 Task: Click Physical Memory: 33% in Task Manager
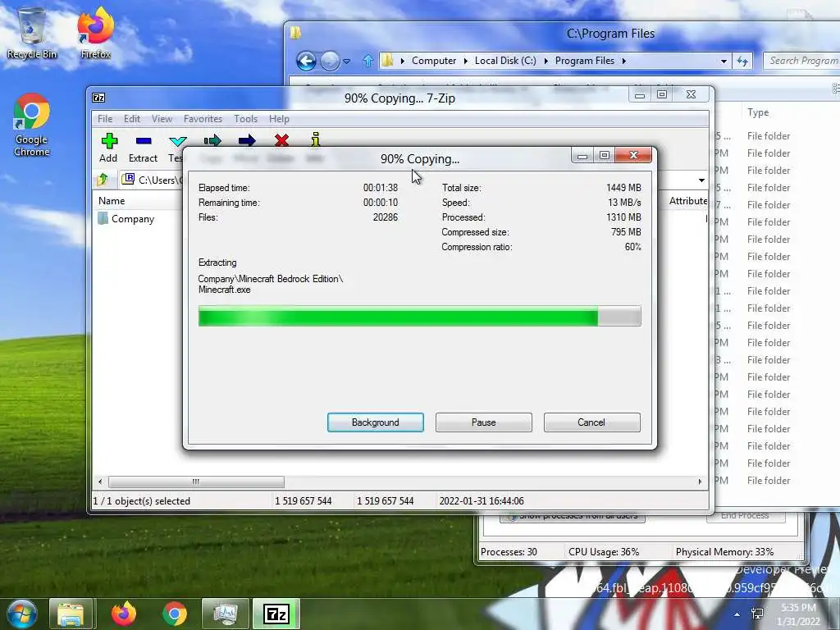[x=724, y=552]
